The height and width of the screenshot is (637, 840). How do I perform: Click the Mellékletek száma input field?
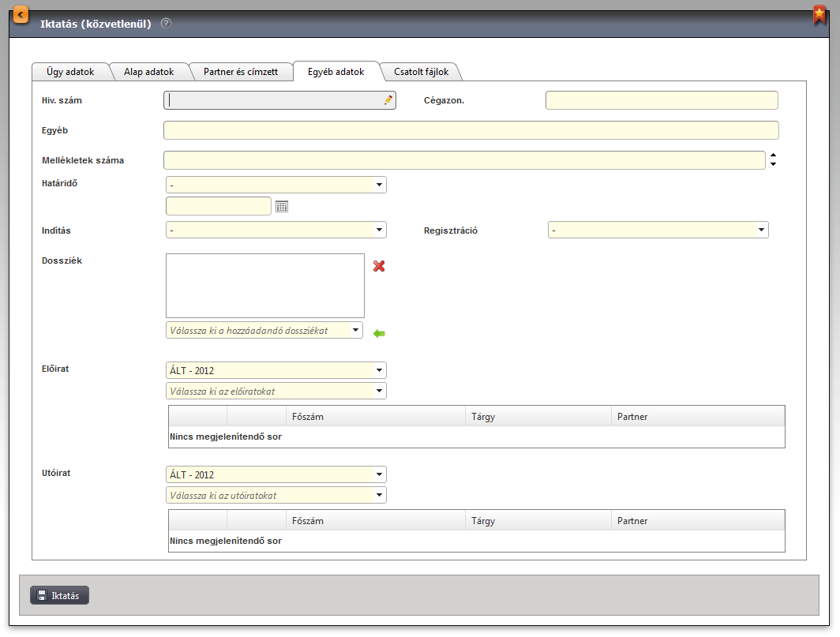pyautogui.click(x=464, y=160)
